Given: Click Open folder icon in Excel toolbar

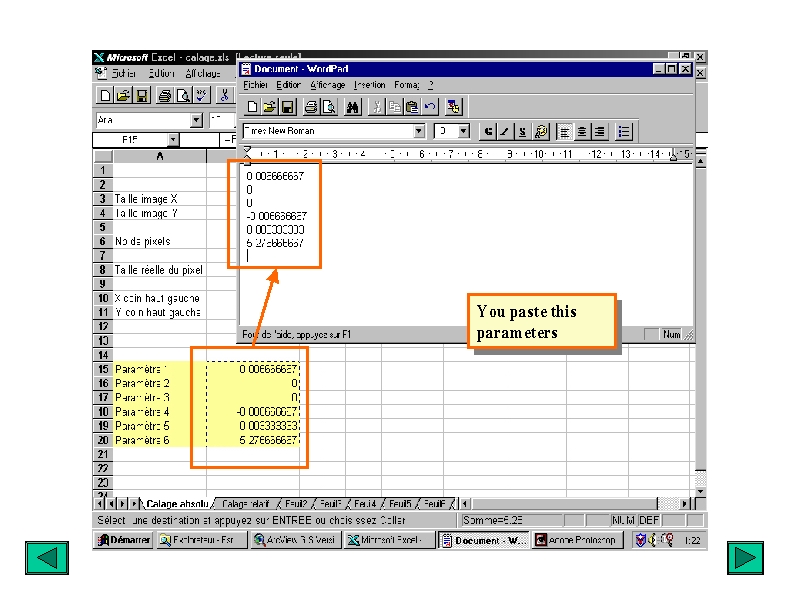Looking at the screenshot, I should (x=123, y=95).
